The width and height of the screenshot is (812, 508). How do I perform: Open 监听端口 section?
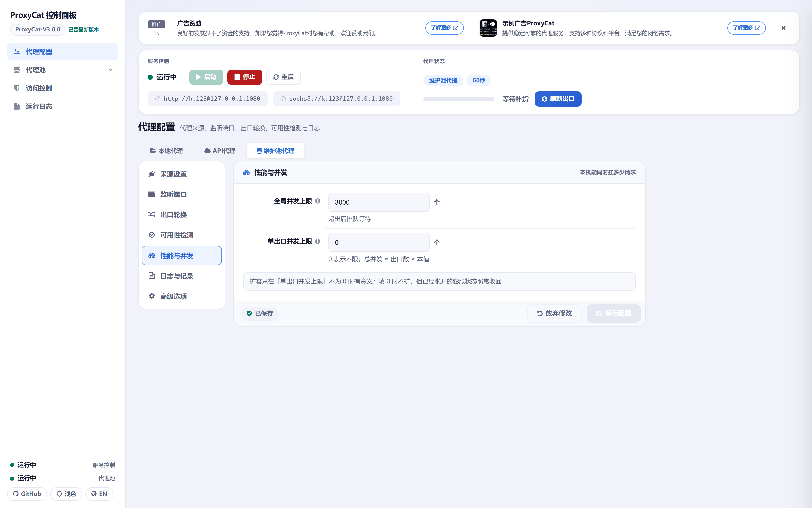point(181,194)
